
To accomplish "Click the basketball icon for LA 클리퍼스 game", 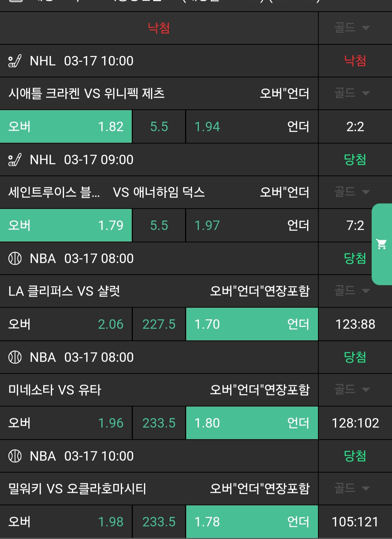I will tap(15, 259).
